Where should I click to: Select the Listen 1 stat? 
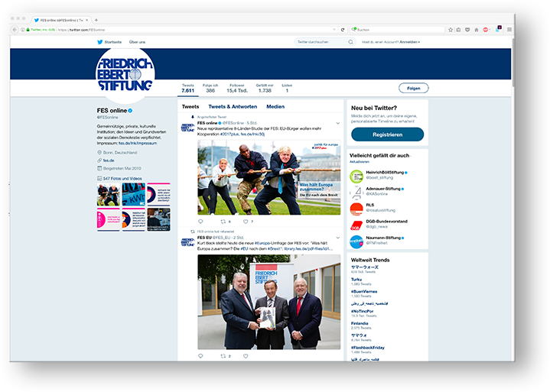coord(287,89)
